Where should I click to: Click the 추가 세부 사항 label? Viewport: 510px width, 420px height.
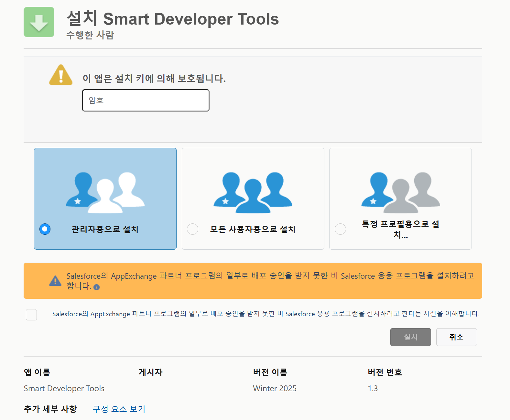point(50,409)
